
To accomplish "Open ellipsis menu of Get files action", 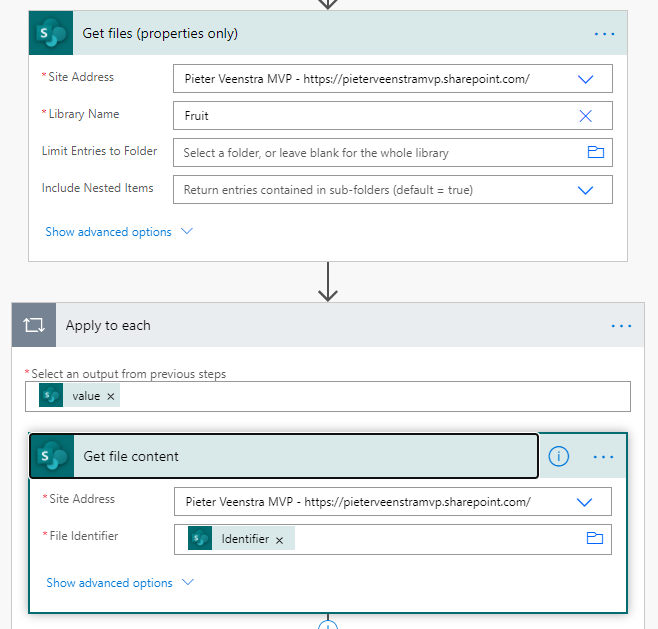I will click(x=604, y=34).
